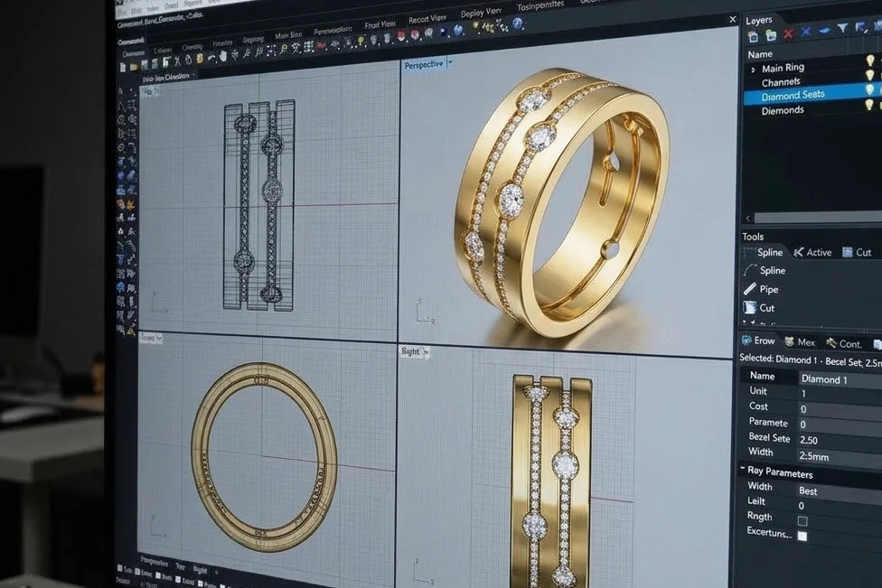Open the Perspective viewport dropdown arrow
The width and height of the screenshot is (882, 588).
click(450, 62)
